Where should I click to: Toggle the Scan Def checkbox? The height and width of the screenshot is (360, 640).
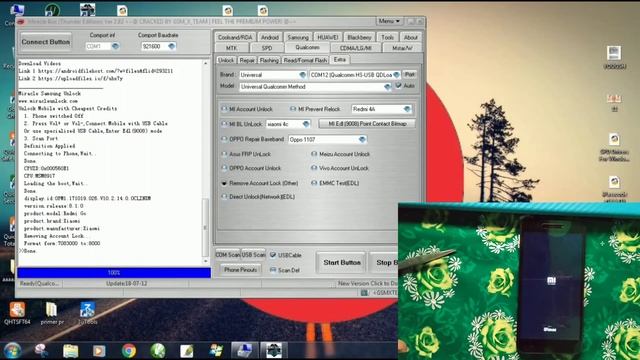tap(273, 270)
